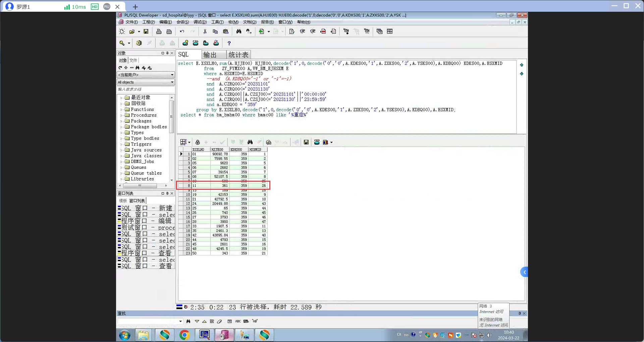Viewport: 644px width, 342px height.
Task: Click the HJJE00 column header
Action: tap(219, 150)
